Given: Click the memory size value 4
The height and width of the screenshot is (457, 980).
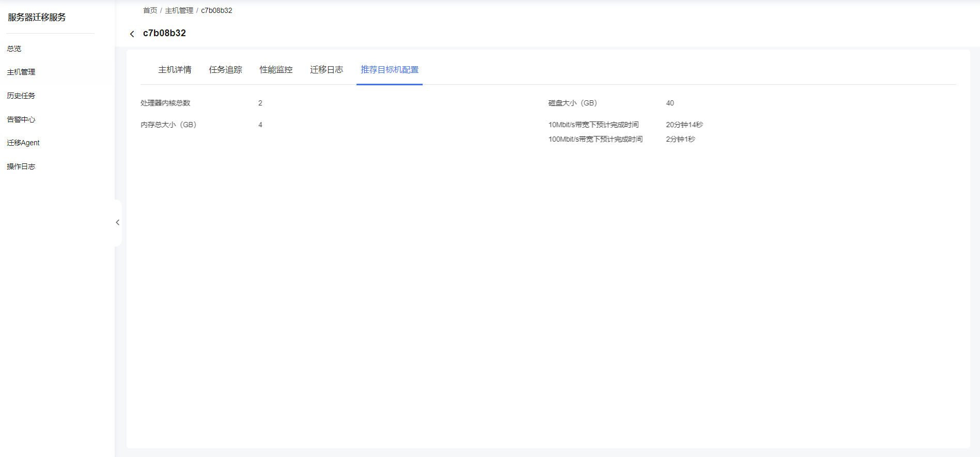Looking at the screenshot, I should pos(260,125).
